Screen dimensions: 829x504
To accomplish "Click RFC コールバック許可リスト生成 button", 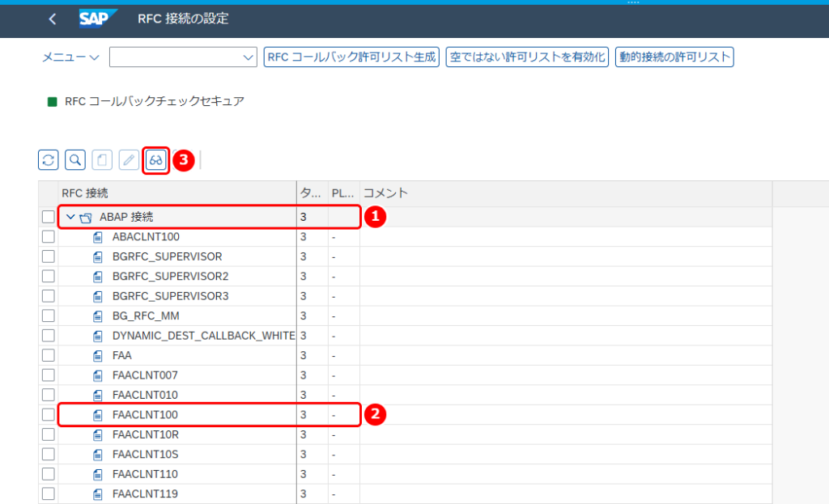I will coord(351,57).
